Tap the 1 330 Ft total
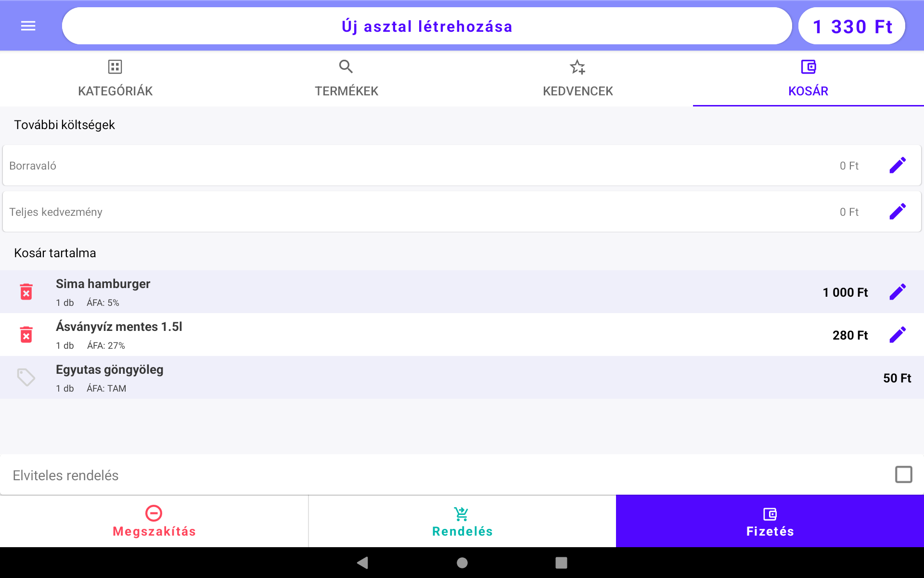This screenshot has width=924, height=578. (852, 26)
